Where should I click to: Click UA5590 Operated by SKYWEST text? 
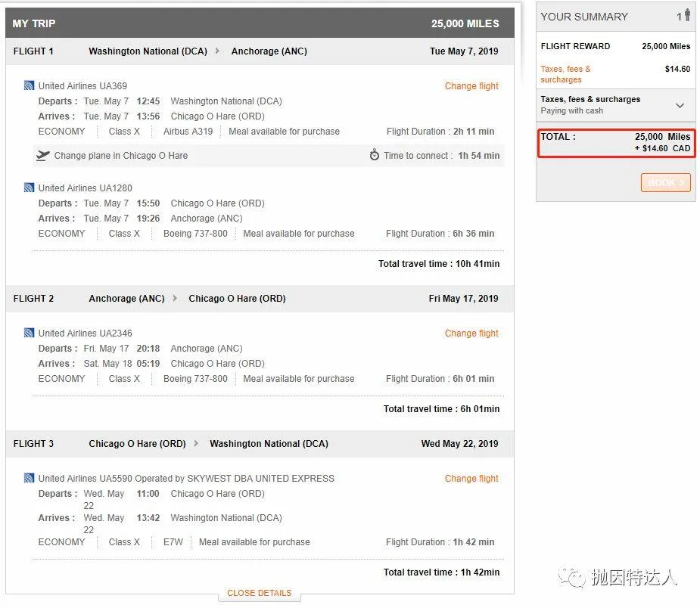(x=216, y=478)
